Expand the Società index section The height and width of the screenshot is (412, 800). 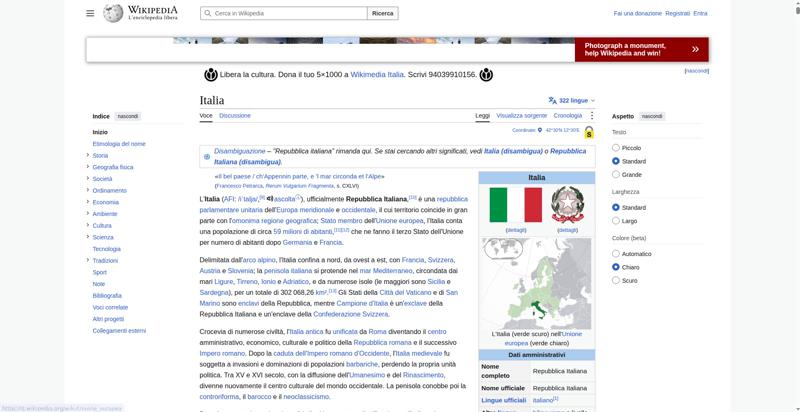click(x=88, y=179)
